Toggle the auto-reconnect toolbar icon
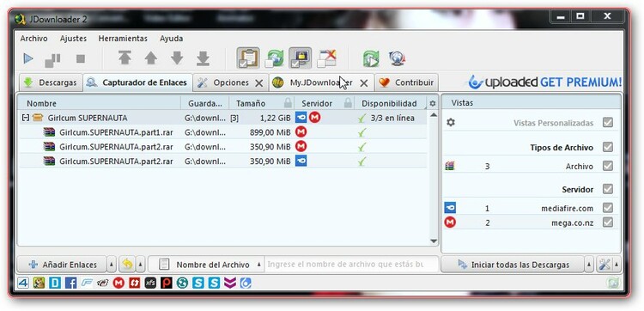 pos(274,58)
